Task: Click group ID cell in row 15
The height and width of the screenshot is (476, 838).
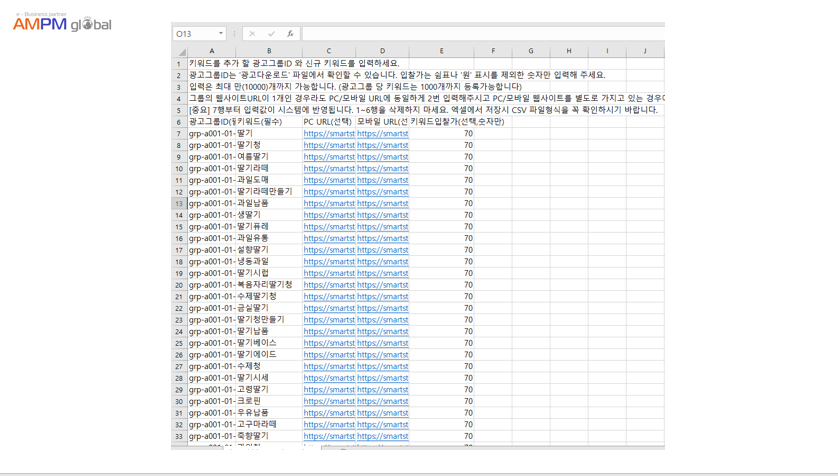Action: pos(212,227)
